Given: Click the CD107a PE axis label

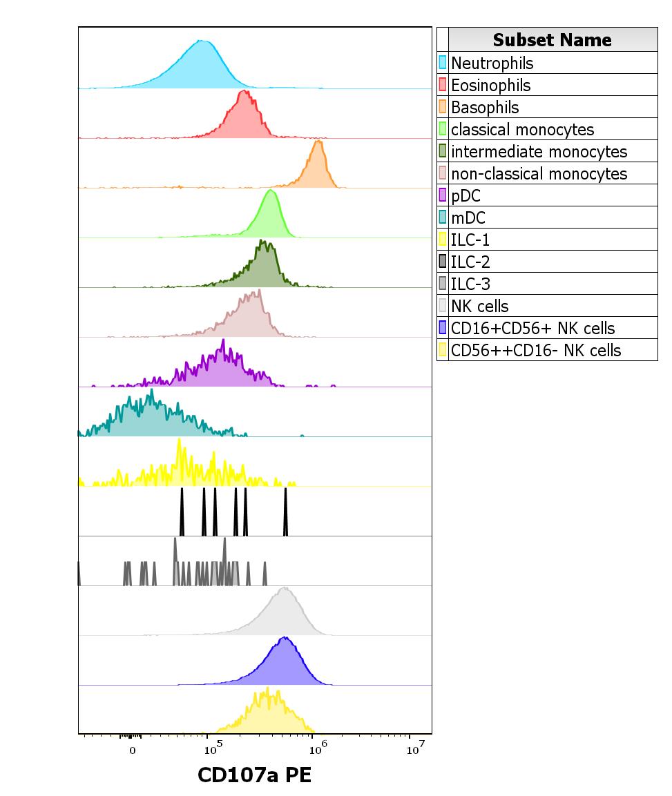Looking at the screenshot, I should click(x=254, y=775).
